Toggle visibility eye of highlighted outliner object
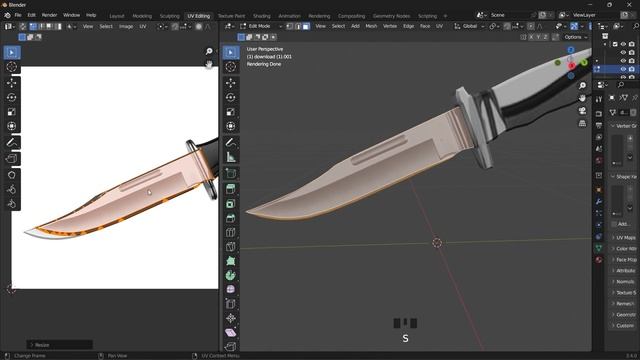Image resolution: width=640 pixels, height=360 pixels. pos(623,69)
